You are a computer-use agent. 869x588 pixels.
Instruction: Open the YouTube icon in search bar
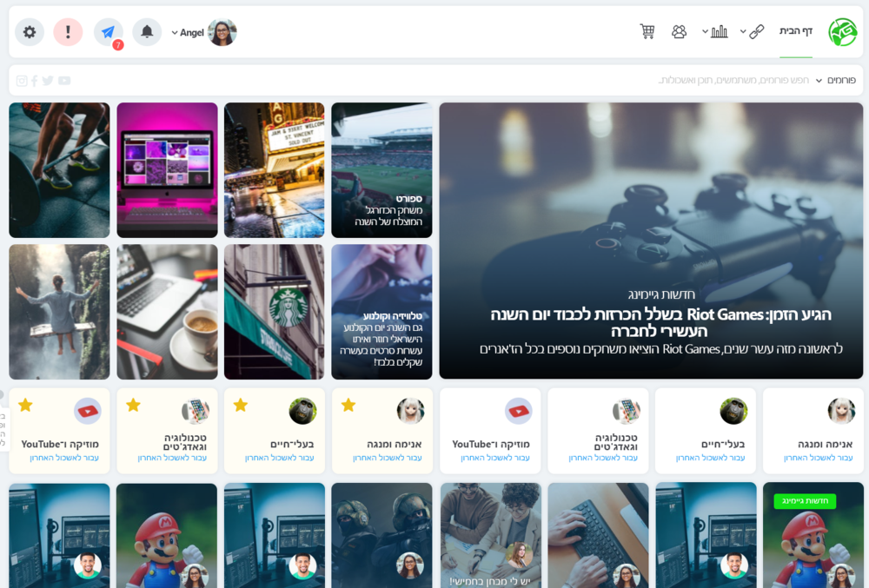[x=64, y=81]
